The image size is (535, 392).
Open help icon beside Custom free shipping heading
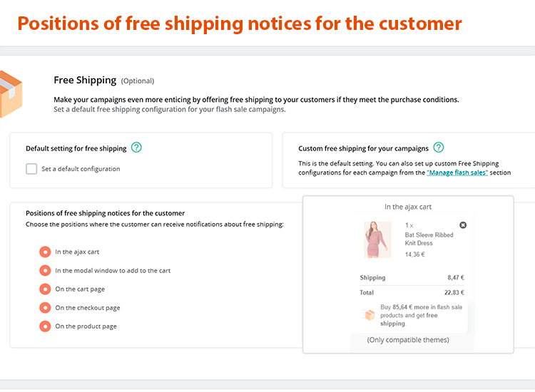click(x=438, y=148)
